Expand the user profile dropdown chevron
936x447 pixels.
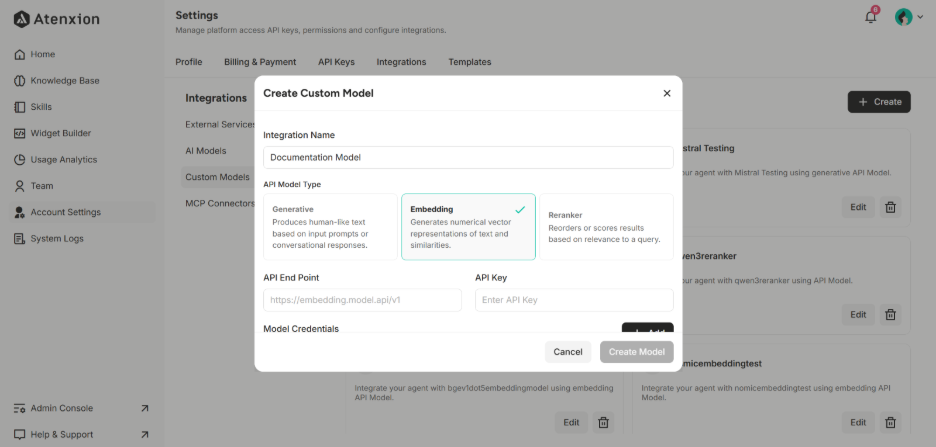pos(920,17)
